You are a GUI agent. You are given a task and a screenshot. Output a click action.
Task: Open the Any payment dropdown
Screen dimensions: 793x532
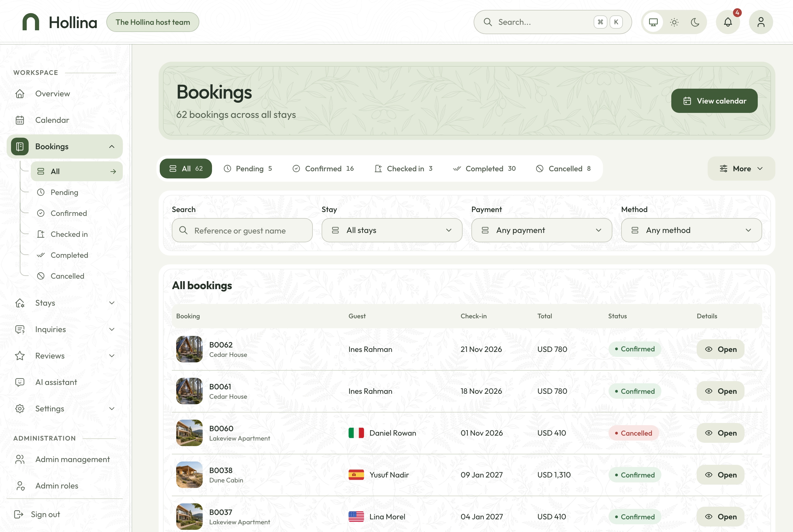[542, 230]
